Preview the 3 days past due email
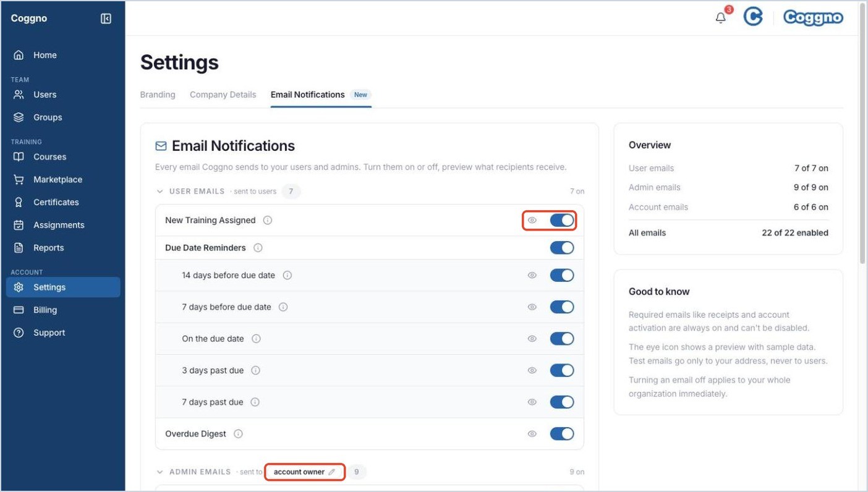 click(x=532, y=370)
